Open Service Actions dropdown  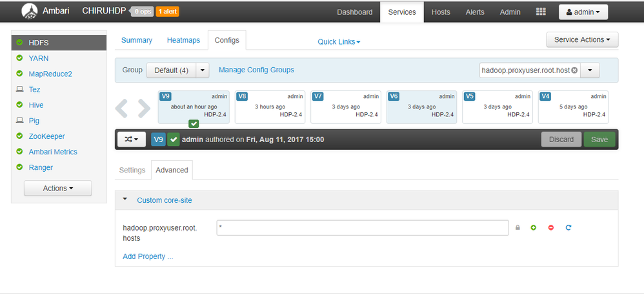pyautogui.click(x=582, y=39)
